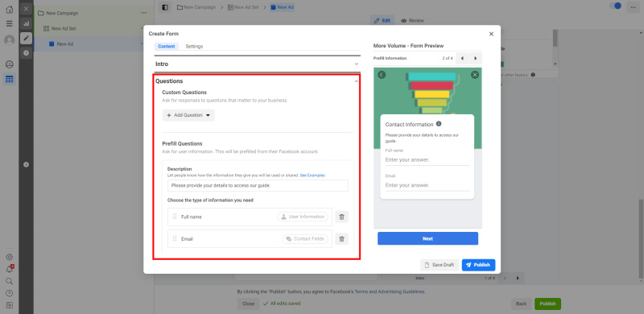Viewport: 644px width, 314px height.
Task: Switch to the Review tab
Action: click(x=413, y=21)
